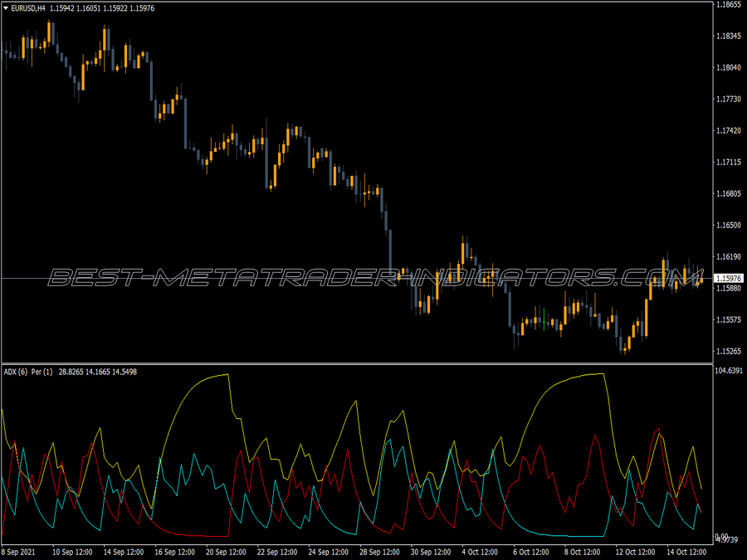Viewport: 747px width, 560px height.
Task: Click the price scale label 1.16190
Action: [729, 256]
